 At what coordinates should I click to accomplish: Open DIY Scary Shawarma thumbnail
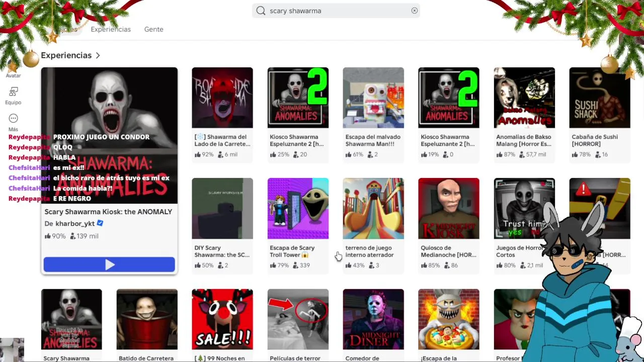222,208
